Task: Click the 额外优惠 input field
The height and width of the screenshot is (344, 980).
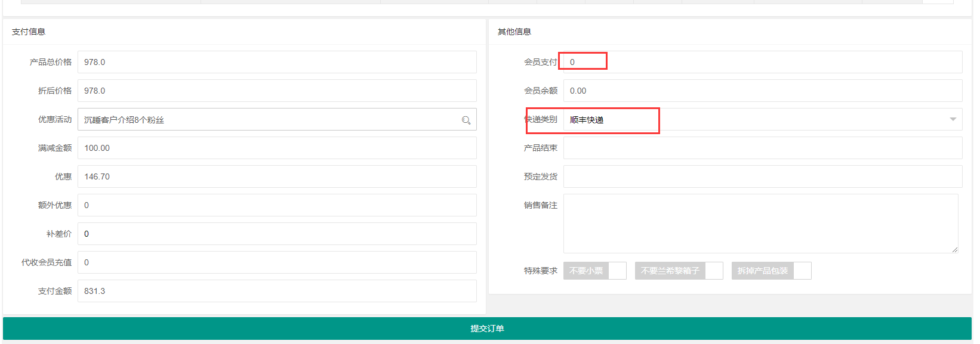Action: [x=277, y=205]
